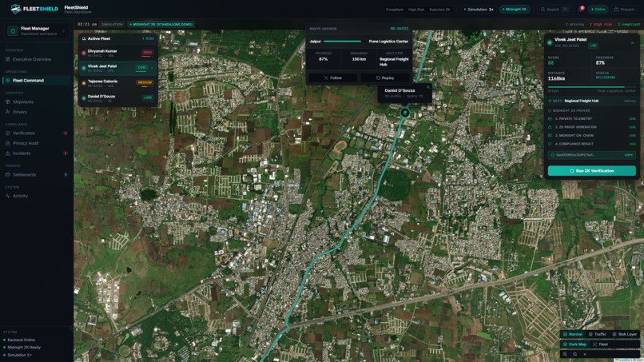Click the Fleet Manager shield icon

(13, 31)
